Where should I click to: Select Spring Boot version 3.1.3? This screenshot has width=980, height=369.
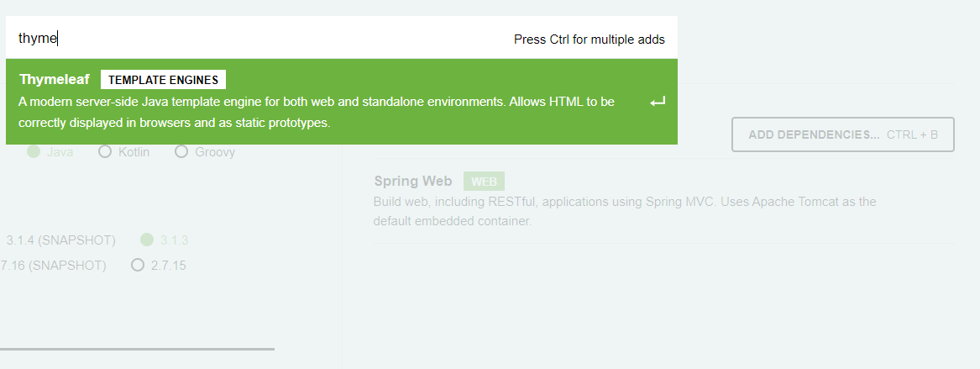tap(148, 240)
